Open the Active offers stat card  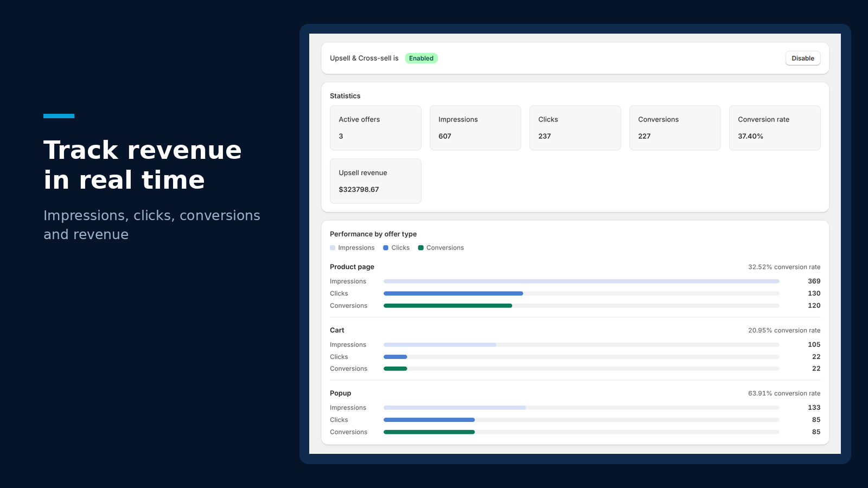tap(375, 128)
